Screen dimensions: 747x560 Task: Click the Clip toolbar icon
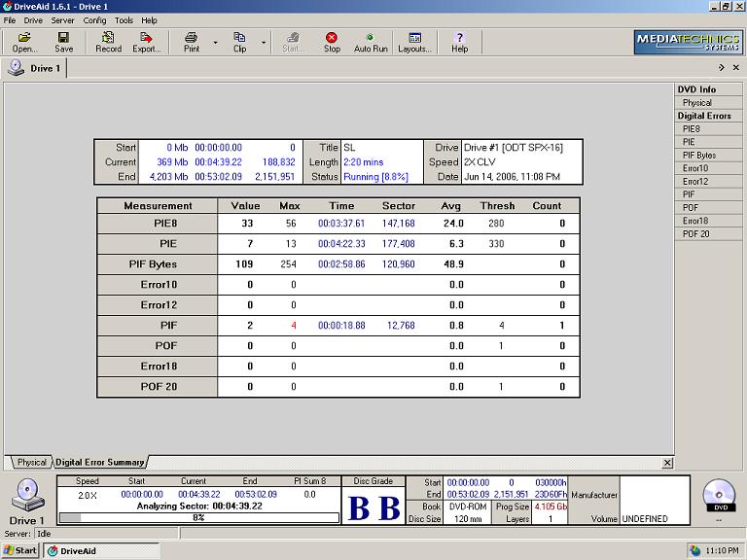[x=239, y=42]
